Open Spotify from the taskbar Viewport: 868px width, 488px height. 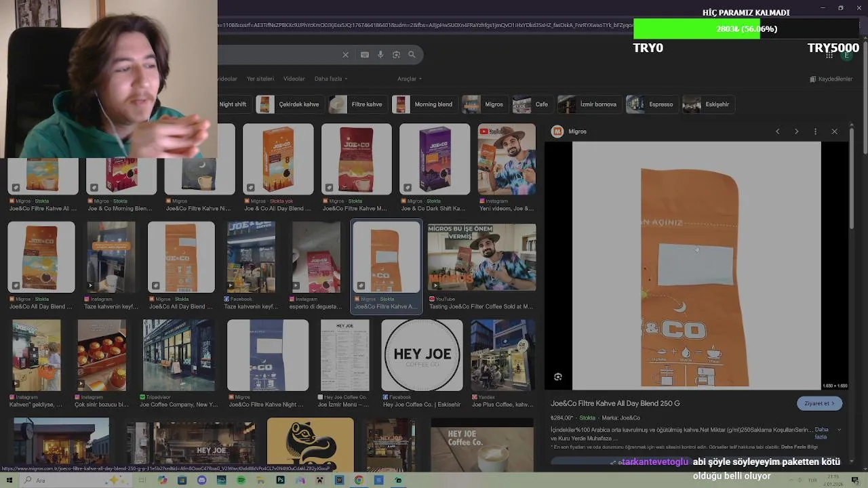(x=241, y=480)
